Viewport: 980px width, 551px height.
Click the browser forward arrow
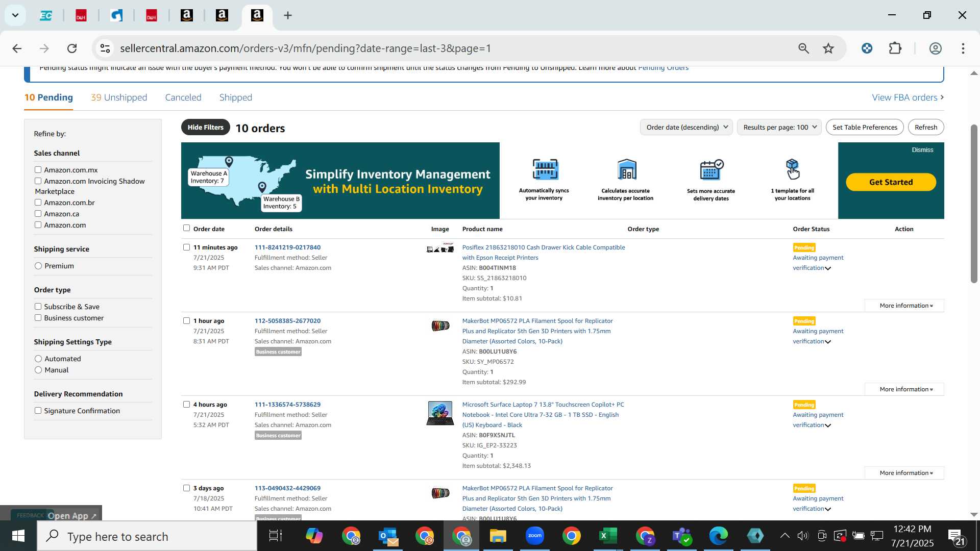(44, 48)
